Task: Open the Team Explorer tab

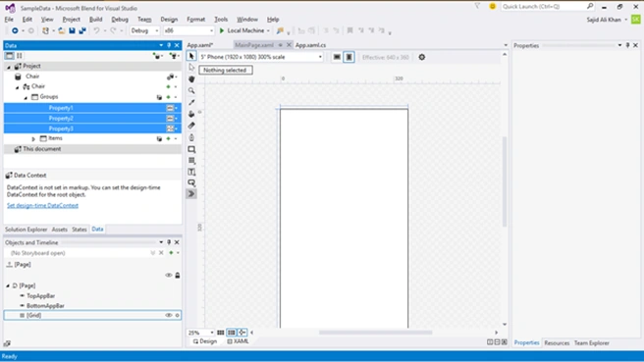Action: (591, 343)
